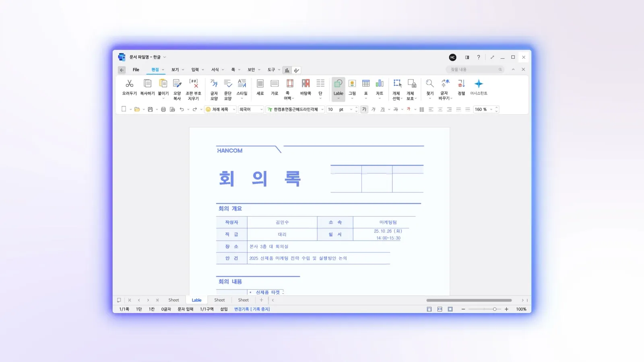Open the 외국어 language dropdown
Viewport: 644px width, 362px height.
tap(251, 109)
